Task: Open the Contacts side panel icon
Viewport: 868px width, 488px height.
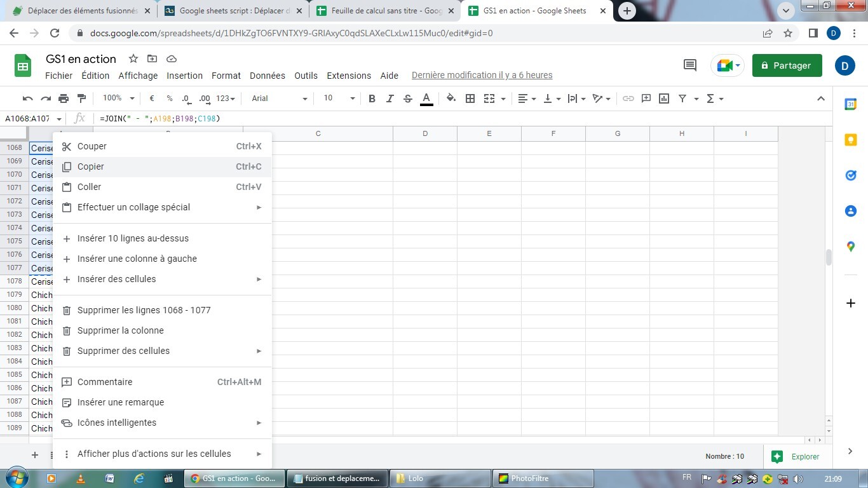Action: click(x=851, y=211)
